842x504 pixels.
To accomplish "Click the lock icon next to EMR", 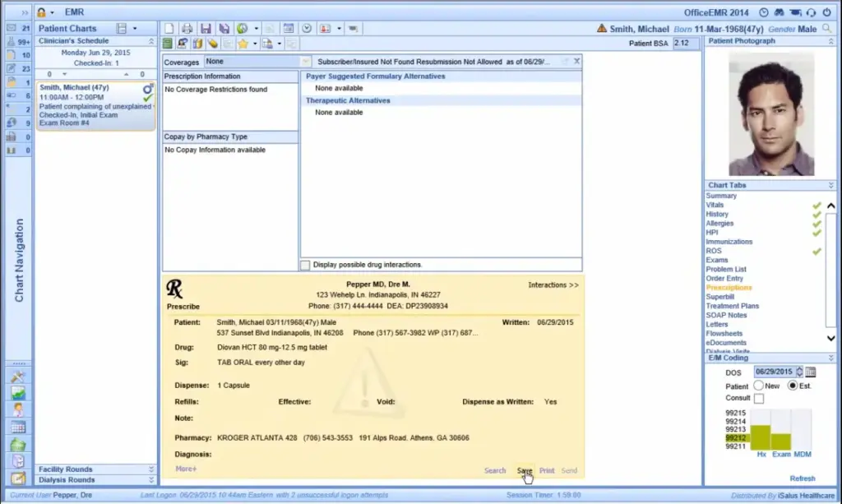I will point(41,12).
